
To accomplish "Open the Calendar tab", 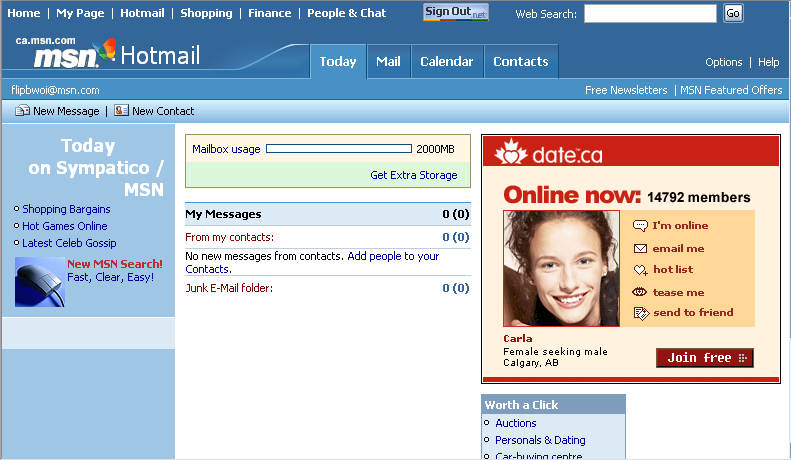I will point(447,62).
